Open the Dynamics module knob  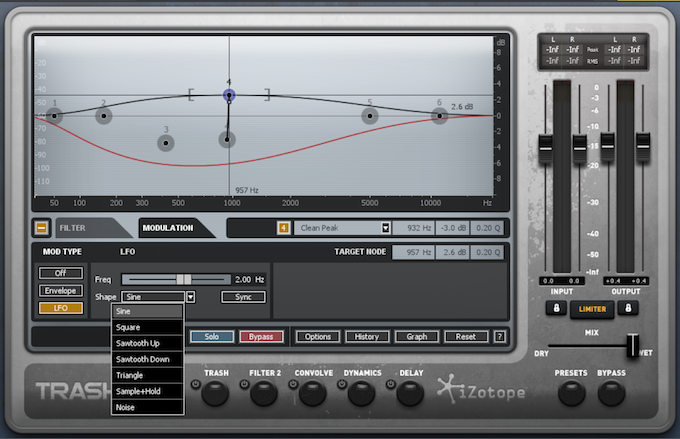coord(361,393)
